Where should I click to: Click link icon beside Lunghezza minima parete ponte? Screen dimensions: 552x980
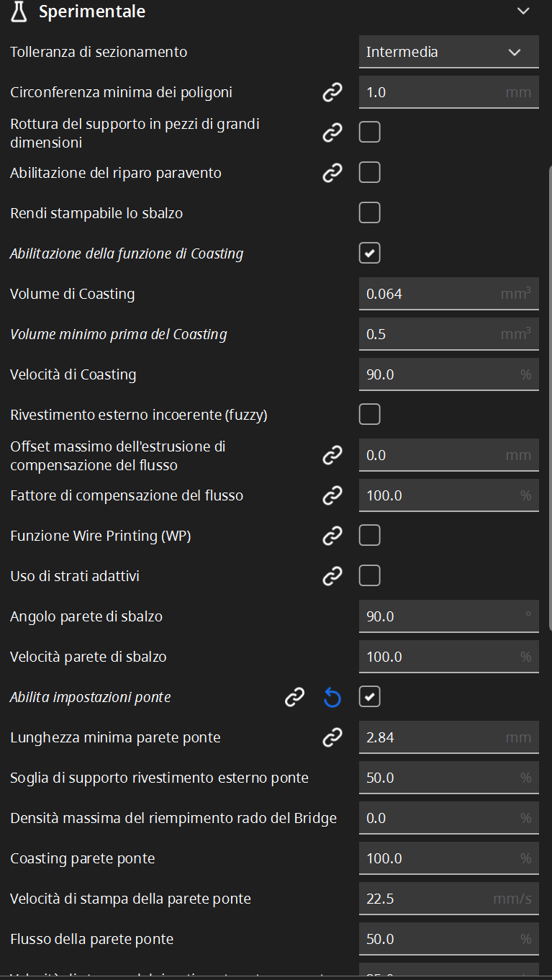tap(332, 737)
